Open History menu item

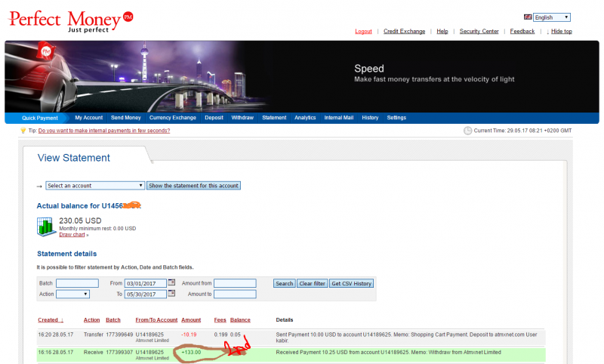point(370,118)
